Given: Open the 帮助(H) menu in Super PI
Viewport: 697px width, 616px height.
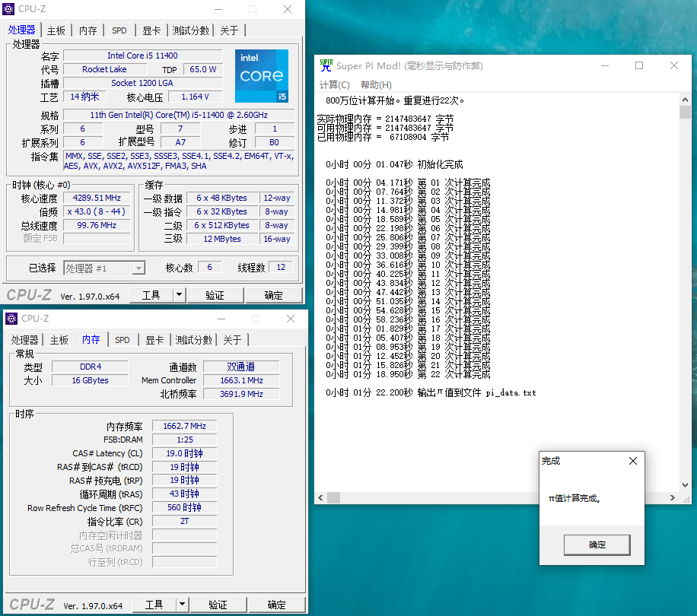Looking at the screenshot, I should click(x=376, y=85).
